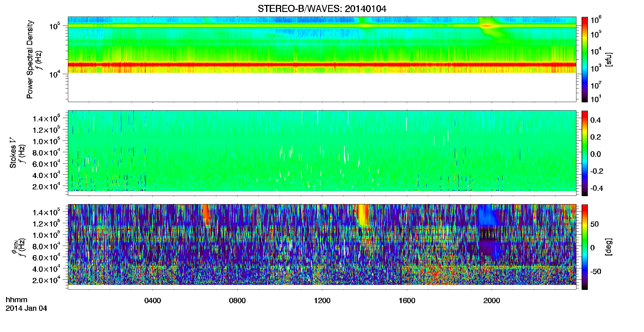This screenshot has height=332, width=644.
Task: Click the -0.4 label on the Stokes colorbar
Action: [597, 188]
